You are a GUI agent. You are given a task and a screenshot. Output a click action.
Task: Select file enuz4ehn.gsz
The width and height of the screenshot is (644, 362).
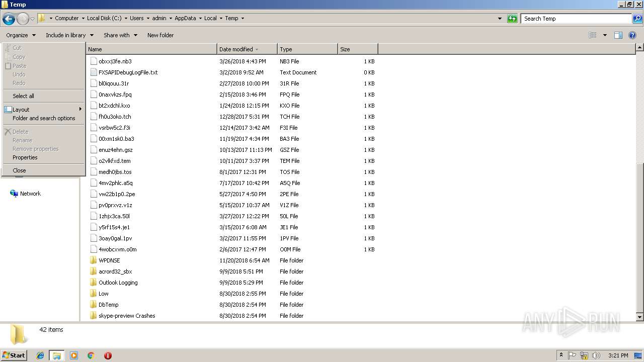click(116, 150)
